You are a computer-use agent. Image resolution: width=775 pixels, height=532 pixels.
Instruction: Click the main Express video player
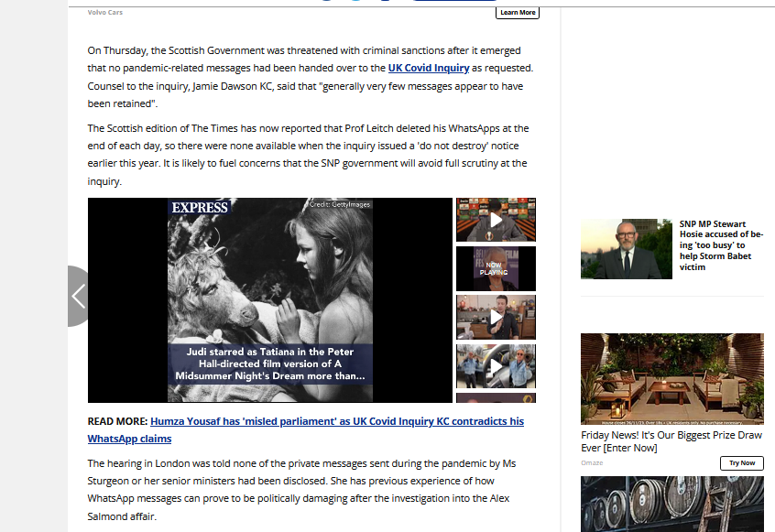coord(270,299)
